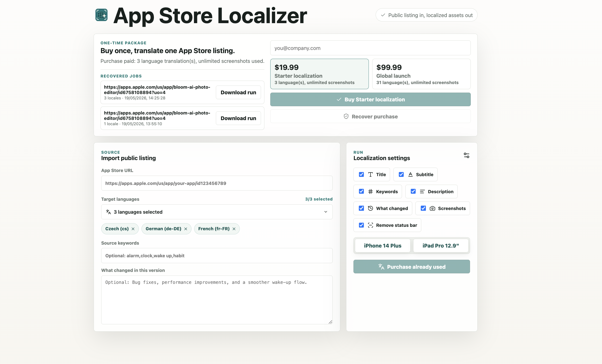This screenshot has height=364, width=602.
Task: Click the Screenshots camera icon
Action: 432,208
